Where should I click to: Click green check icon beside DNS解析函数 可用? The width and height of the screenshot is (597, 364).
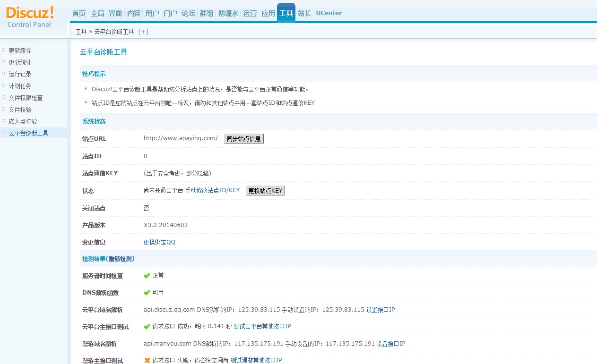point(147,292)
